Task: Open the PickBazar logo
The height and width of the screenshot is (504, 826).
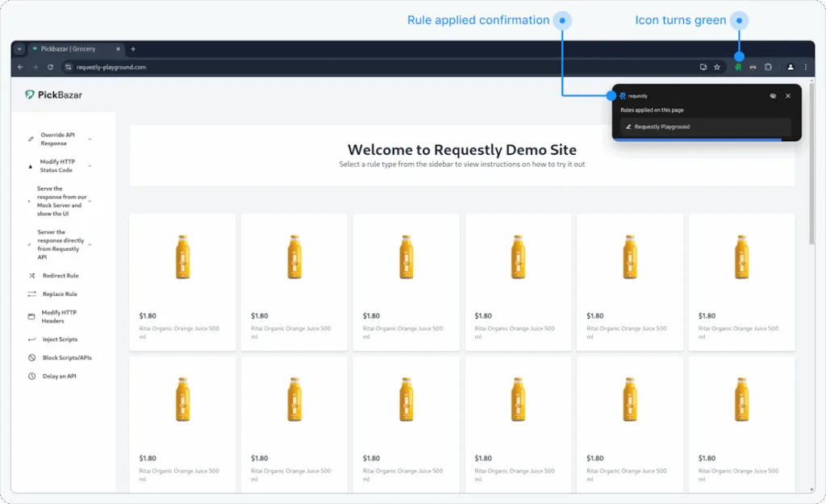Action: [53, 94]
